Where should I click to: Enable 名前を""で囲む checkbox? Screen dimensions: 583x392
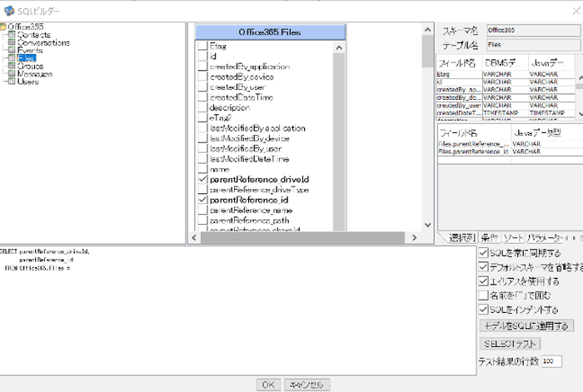[483, 295]
